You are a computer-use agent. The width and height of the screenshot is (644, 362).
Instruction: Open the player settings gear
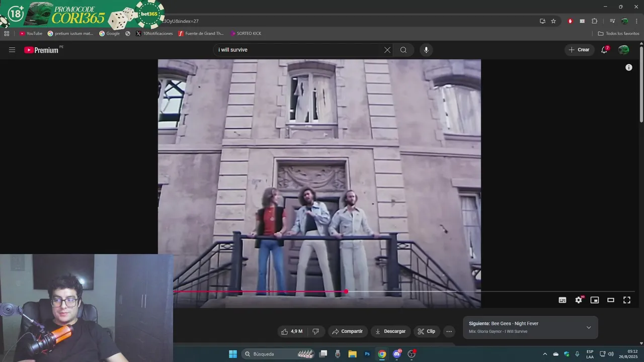click(579, 300)
